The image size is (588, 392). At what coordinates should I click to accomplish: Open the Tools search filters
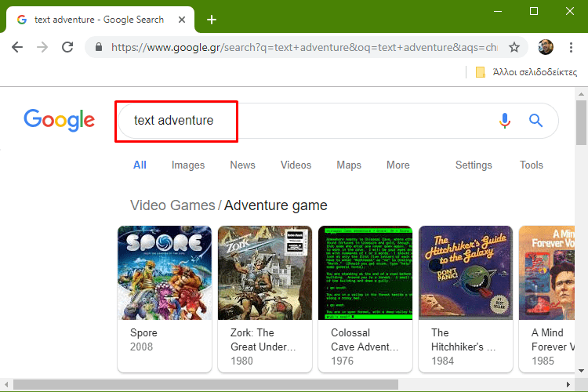(x=531, y=165)
